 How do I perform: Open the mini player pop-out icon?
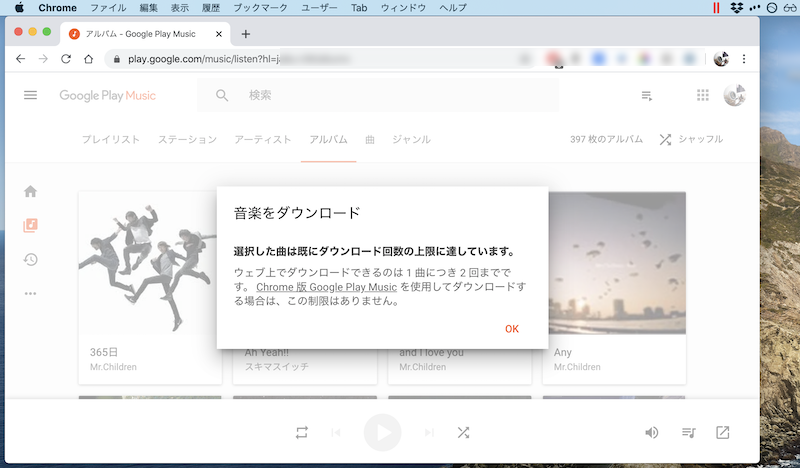(723, 432)
